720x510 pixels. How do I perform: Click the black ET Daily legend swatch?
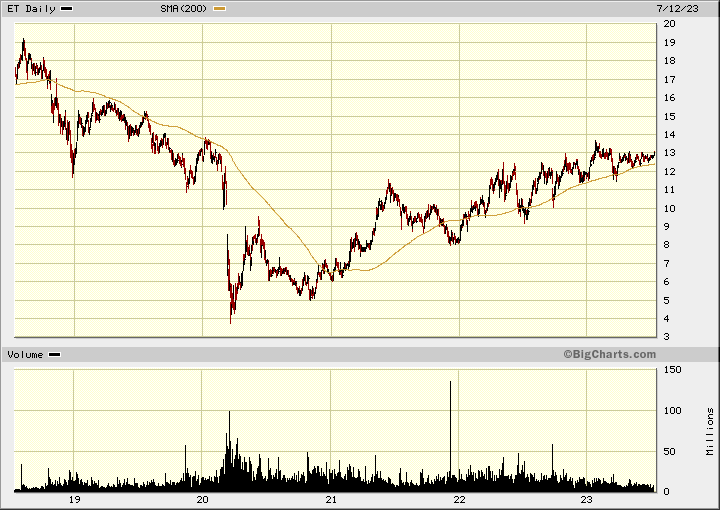click(x=67, y=9)
